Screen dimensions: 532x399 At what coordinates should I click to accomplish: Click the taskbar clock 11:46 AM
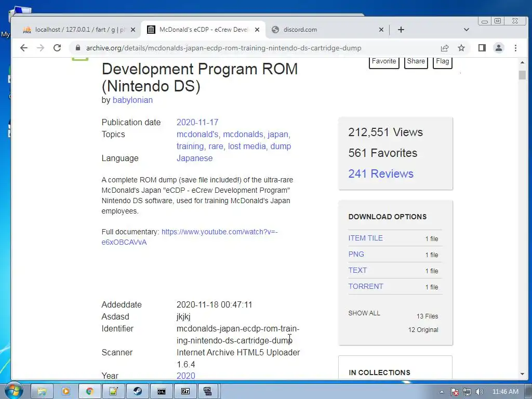(505, 392)
